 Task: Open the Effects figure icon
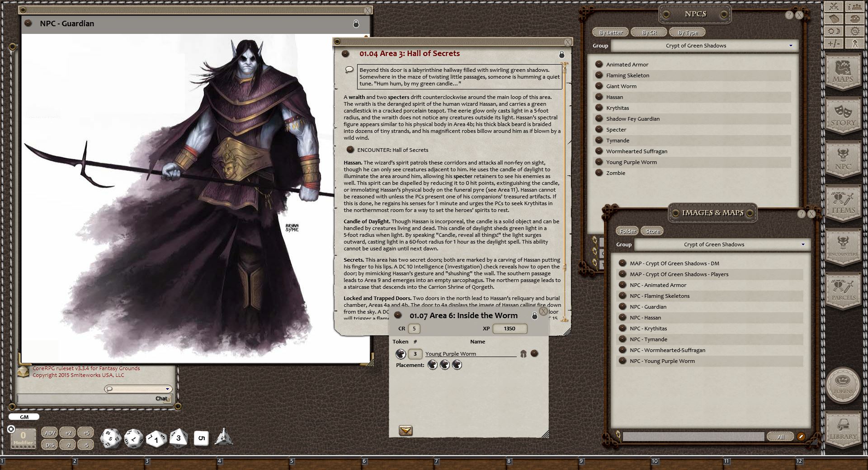[x=854, y=43]
